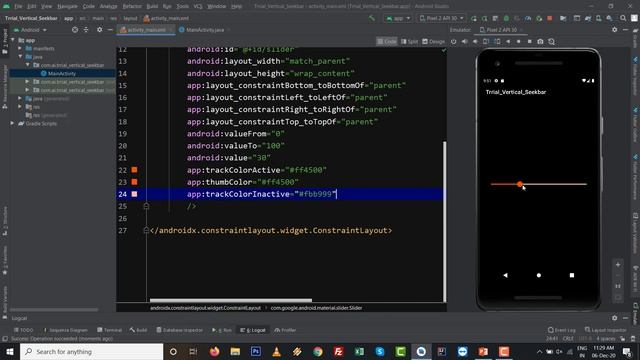Click editor horizontal scrollbar
Viewport: 640px width, 360px height.
(x=231, y=300)
